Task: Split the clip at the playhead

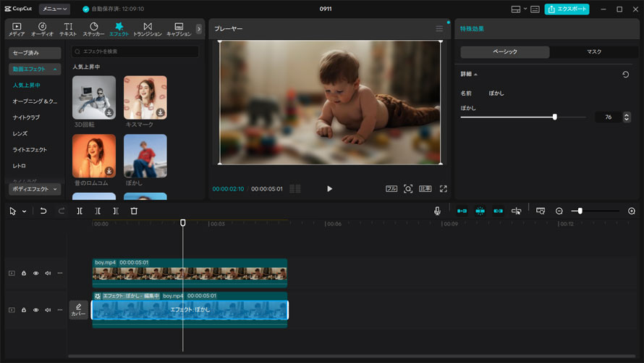Action: click(80, 211)
